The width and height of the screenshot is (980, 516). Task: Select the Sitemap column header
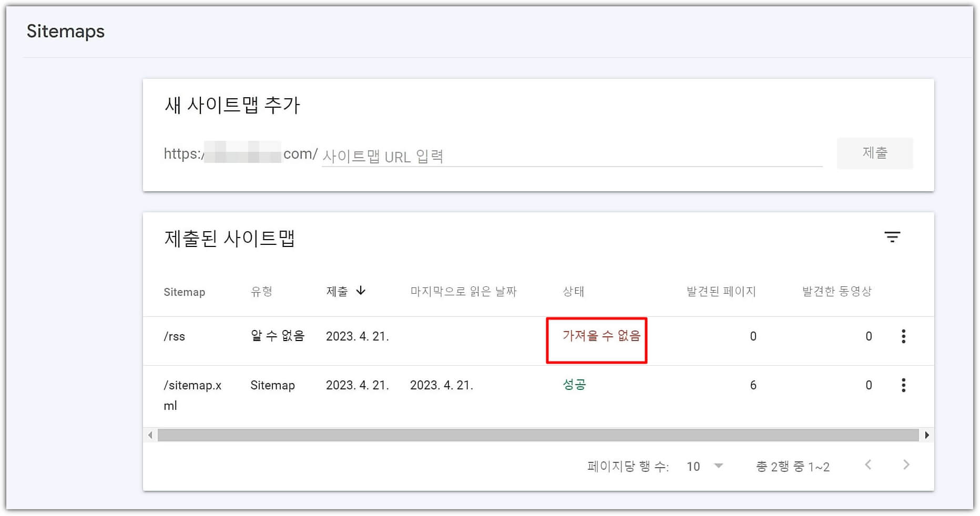point(184,292)
